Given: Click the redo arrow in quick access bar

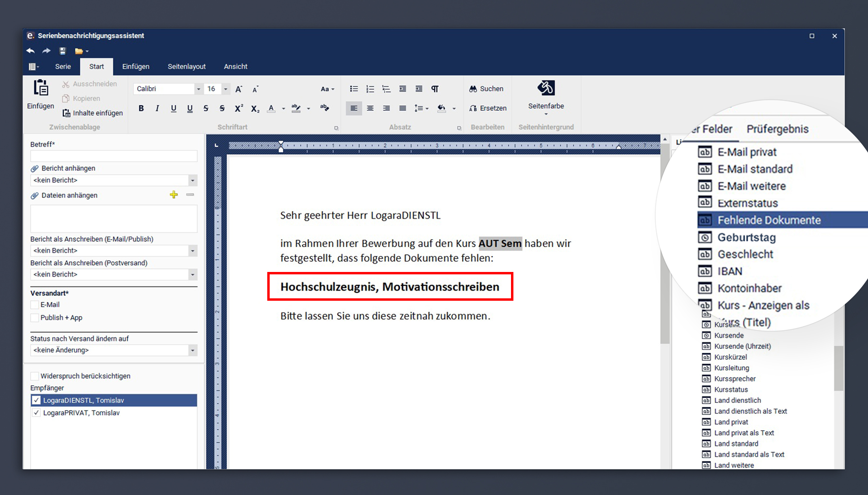Looking at the screenshot, I should click(47, 51).
